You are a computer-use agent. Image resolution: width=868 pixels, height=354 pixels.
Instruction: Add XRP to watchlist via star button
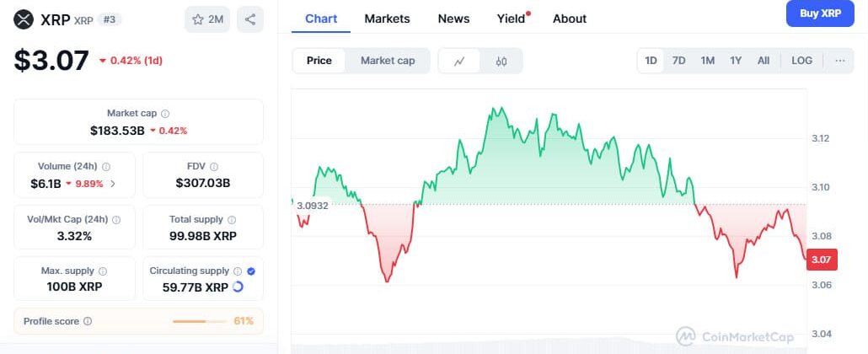coord(206,19)
